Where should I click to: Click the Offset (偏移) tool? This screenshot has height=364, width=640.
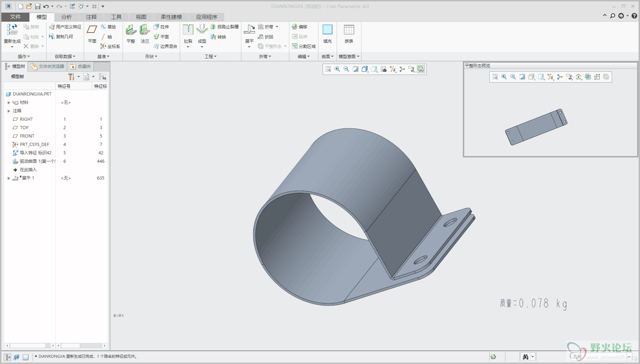tap(300, 27)
